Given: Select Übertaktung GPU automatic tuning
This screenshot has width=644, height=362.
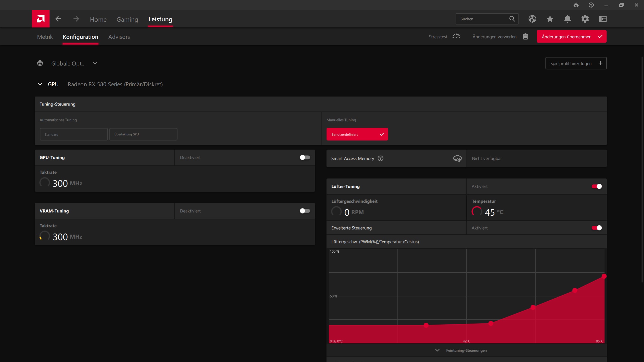Looking at the screenshot, I should (x=143, y=134).
